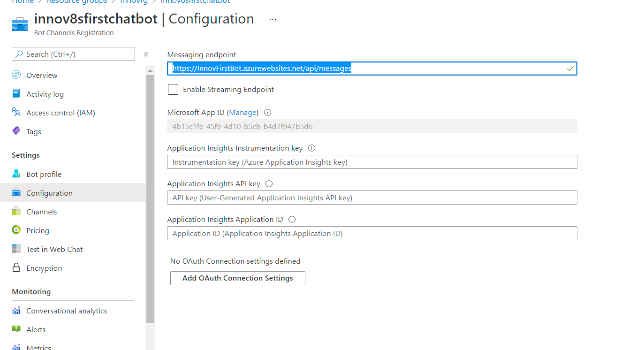Show info for Microsoft App ID
Screen dimensions: 644x350
tap(268, 113)
